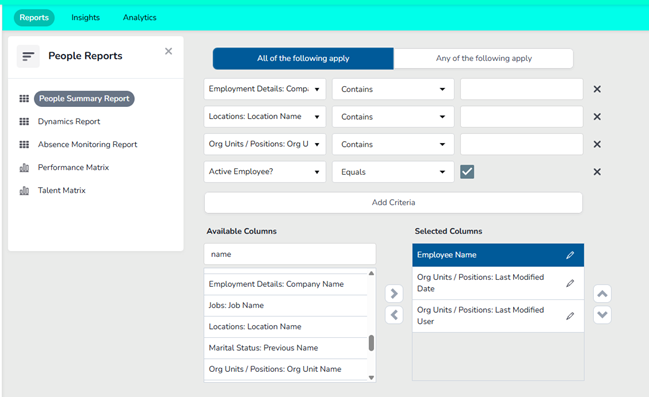Image resolution: width=649 pixels, height=397 pixels.
Task: Select 'All of the following apply'
Action: point(303,58)
